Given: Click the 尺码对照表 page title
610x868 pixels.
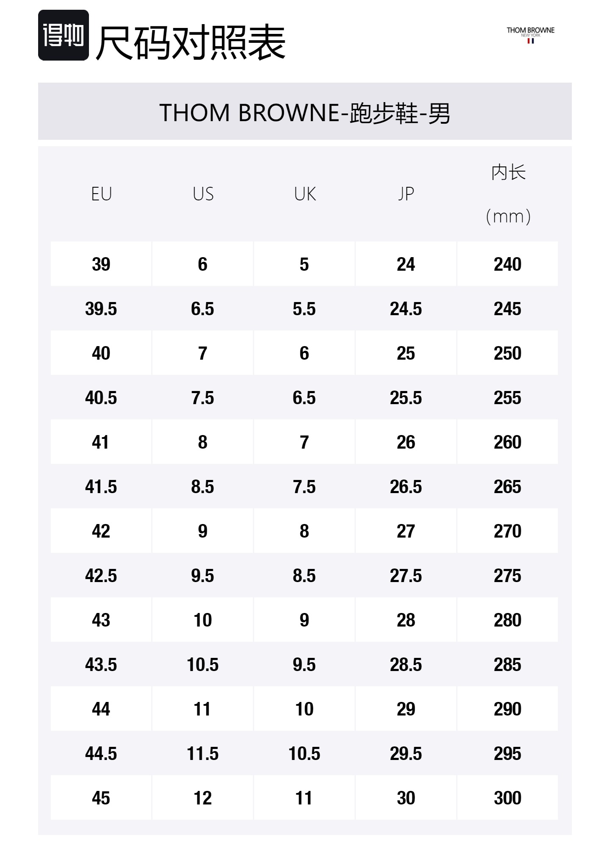Looking at the screenshot, I should [191, 42].
